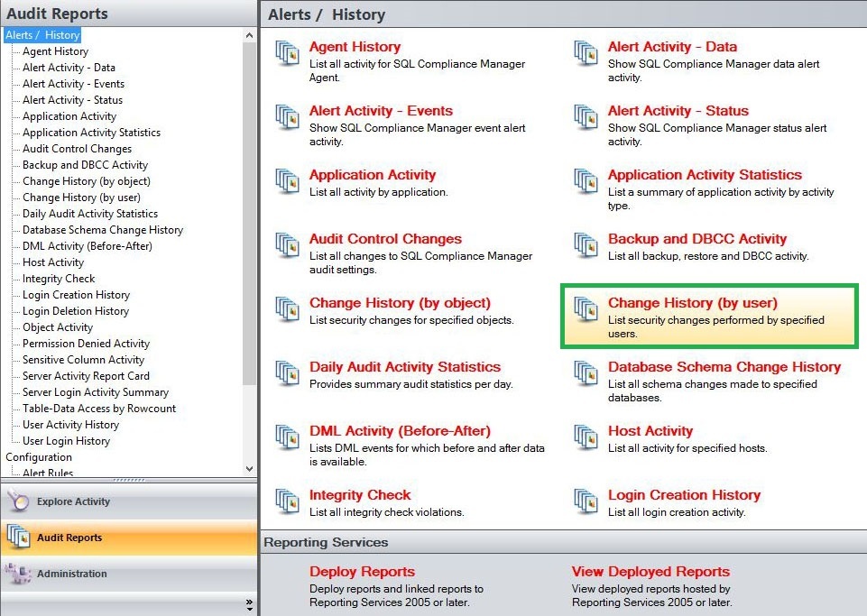The width and height of the screenshot is (867, 616).
Task: Select Permission Denied Activity tree item
Action: pyautogui.click(x=86, y=344)
